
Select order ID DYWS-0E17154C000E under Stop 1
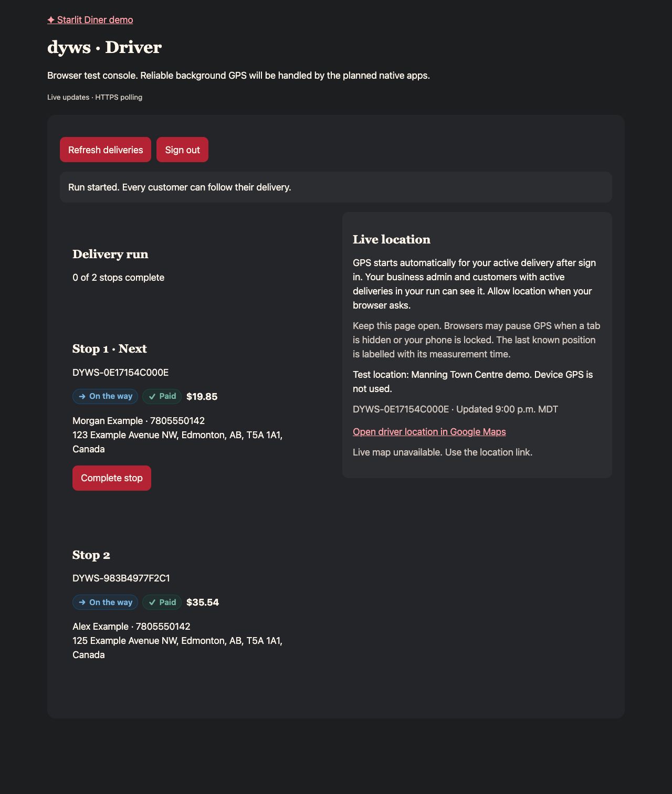point(121,373)
